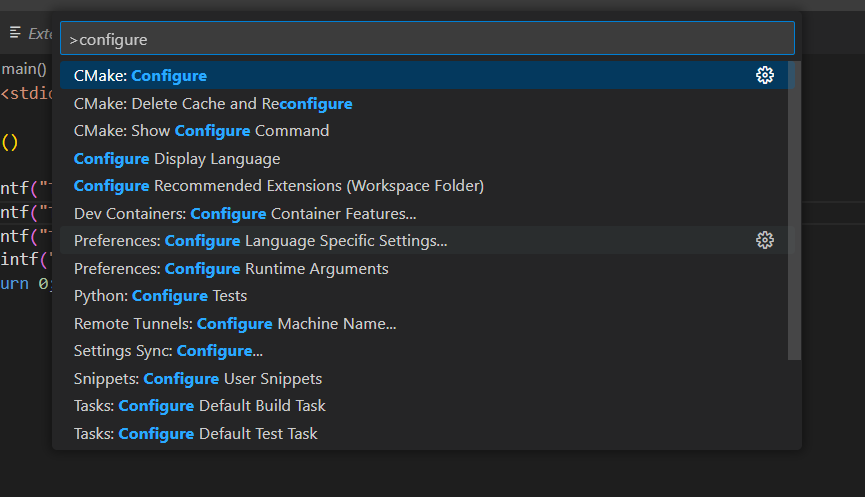865x497 pixels.
Task: Choose CMake: Show Configure Command
Action: point(427,131)
